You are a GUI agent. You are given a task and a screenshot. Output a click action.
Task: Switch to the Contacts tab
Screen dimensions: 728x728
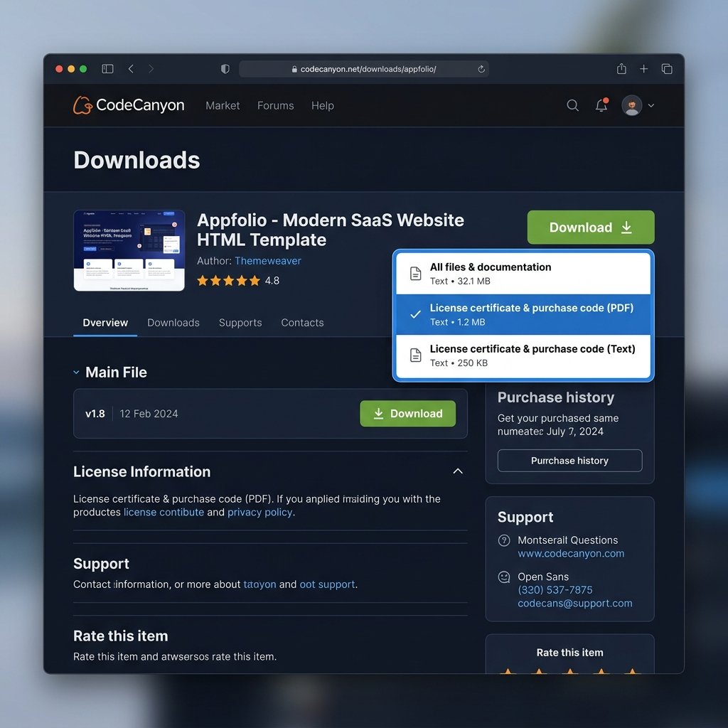pos(302,323)
